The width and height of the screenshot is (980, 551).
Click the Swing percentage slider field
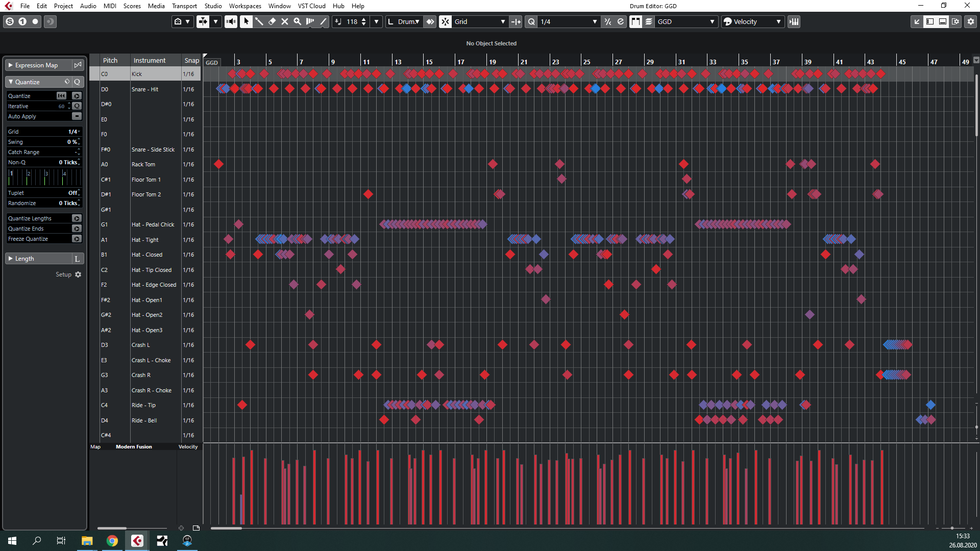[x=51, y=142]
